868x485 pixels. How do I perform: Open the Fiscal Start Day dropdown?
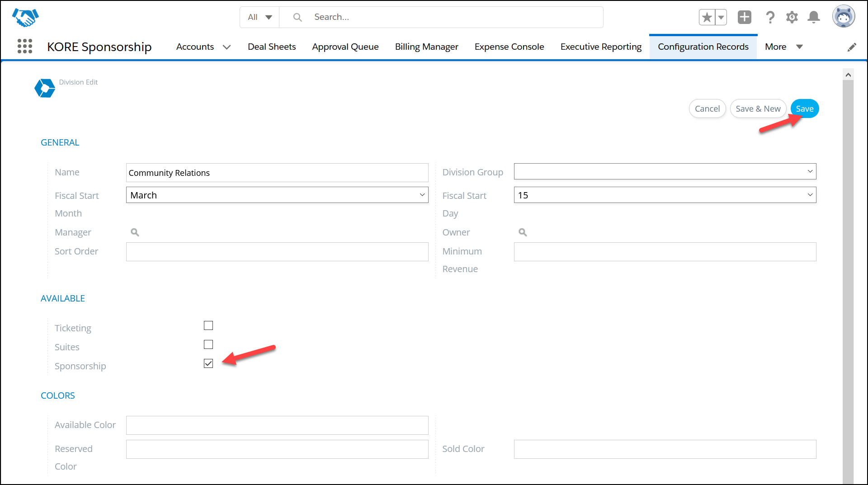point(665,195)
